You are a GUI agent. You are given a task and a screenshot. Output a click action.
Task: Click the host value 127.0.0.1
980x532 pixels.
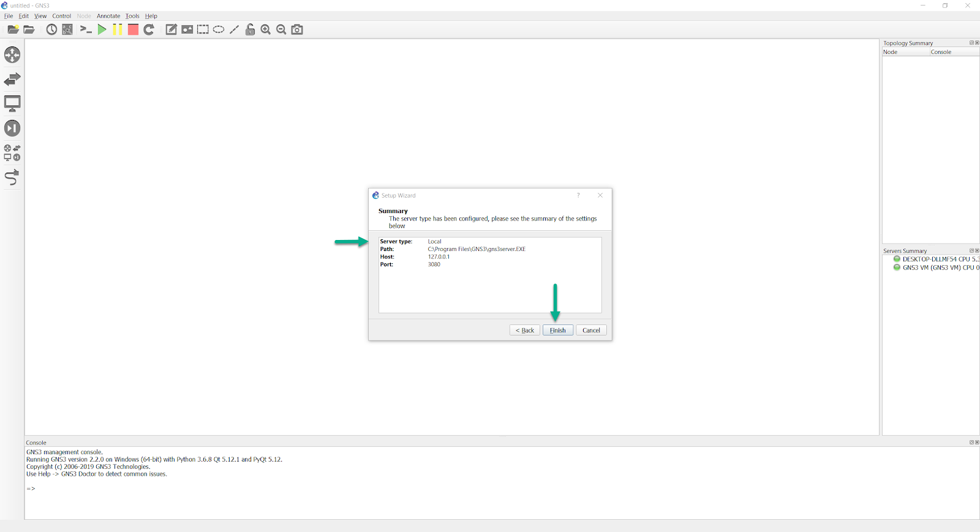(x=439, y=257)
